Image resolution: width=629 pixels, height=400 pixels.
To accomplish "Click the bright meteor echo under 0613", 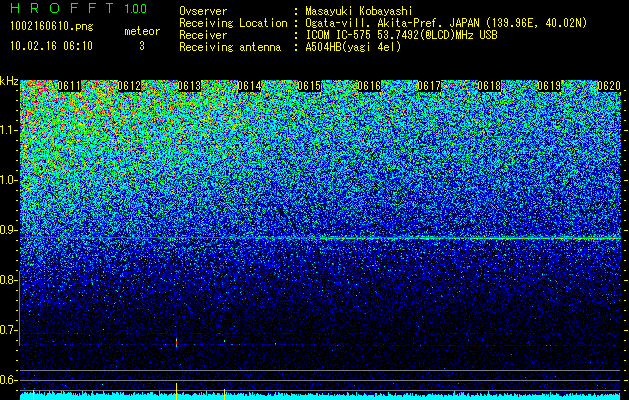I will [177, 343].
